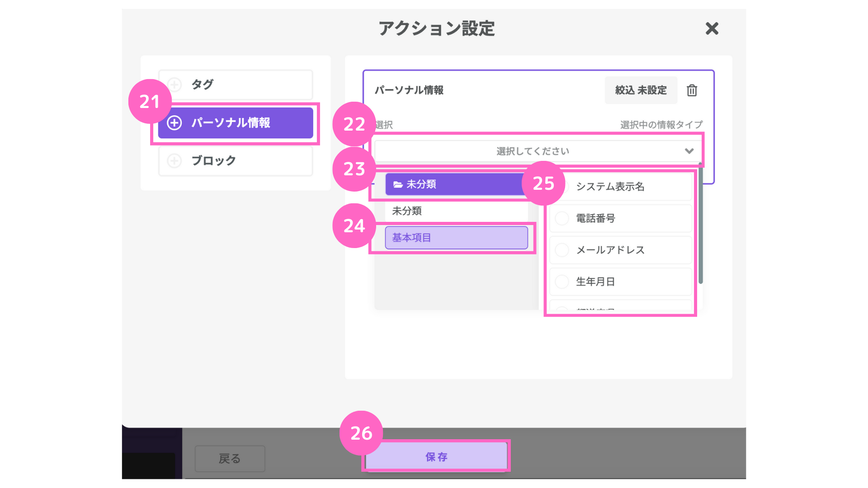Select the タグ action item

tap(236, 84)
